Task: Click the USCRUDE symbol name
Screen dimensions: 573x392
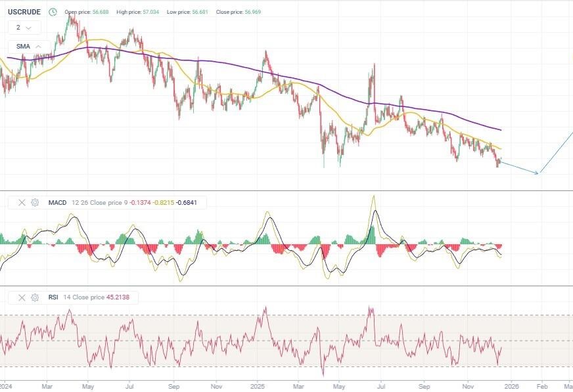Action: (24, 12)
